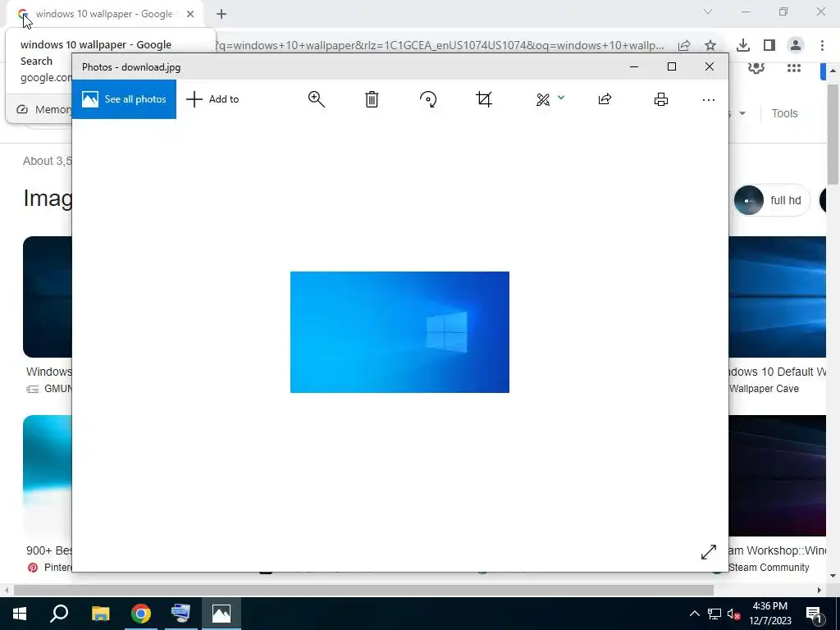840x630 pixels.
Task: Open the Add to menu in Photos
Action: pyautogui.click(x=212, y=99)
